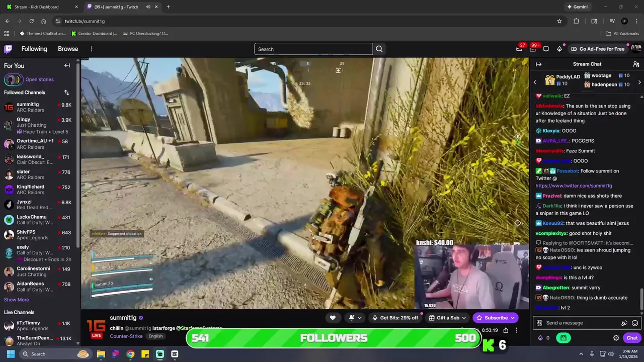The width and height of the screenshot is (644, 362).
Task: Open the Windows Start menu
Action: click(11, 354)
